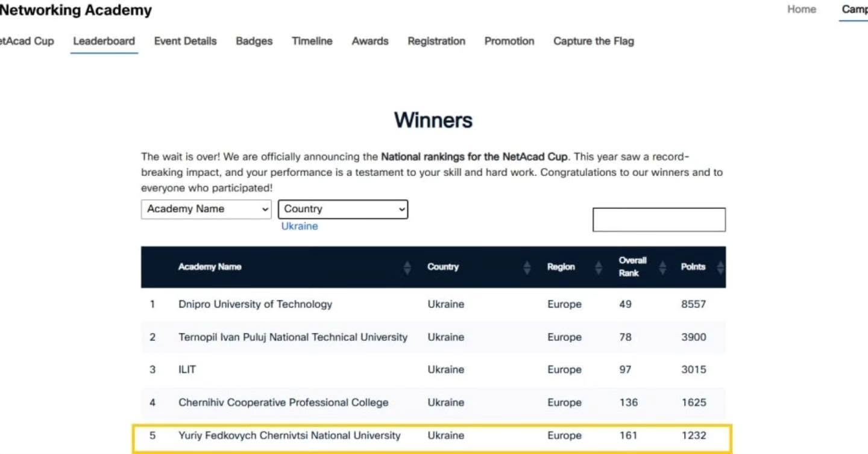Click points value 8557

point(693,304)
